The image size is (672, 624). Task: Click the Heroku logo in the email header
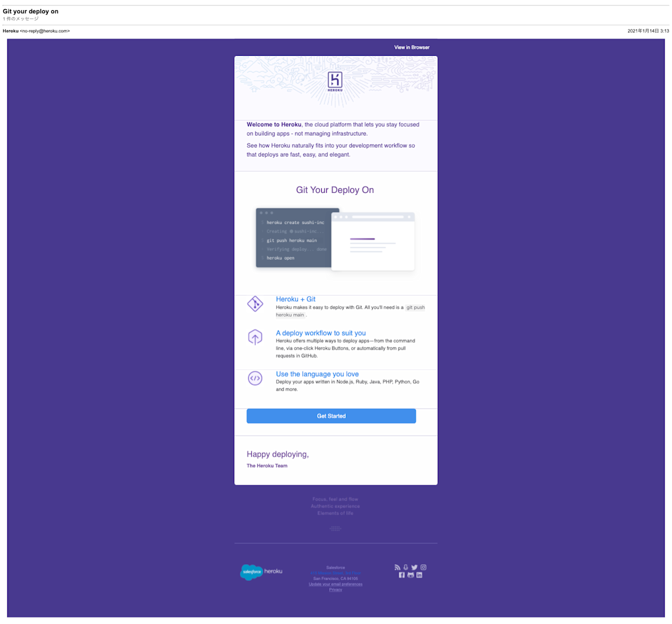click(335, 81)
